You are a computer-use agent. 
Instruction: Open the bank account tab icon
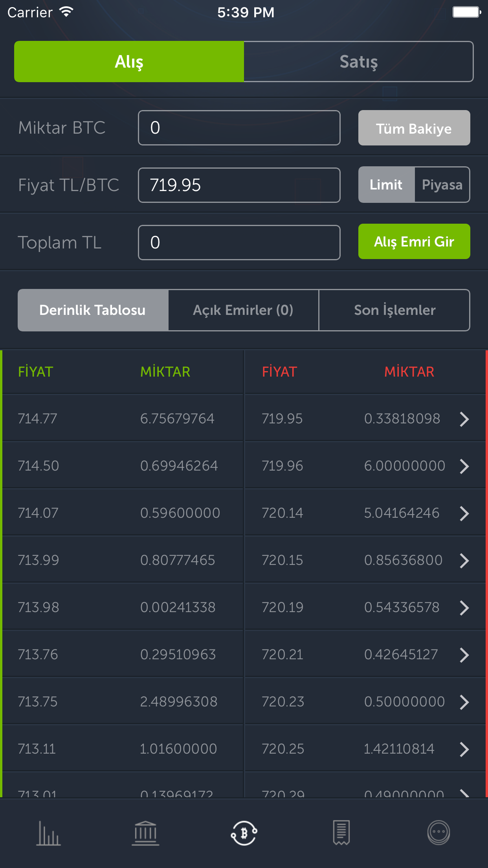click(145, 833)
